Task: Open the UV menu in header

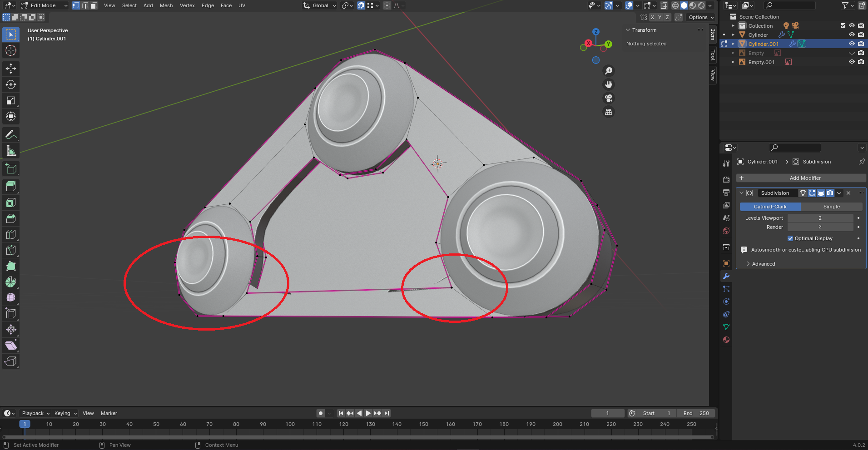Action: tap(242, 5)
